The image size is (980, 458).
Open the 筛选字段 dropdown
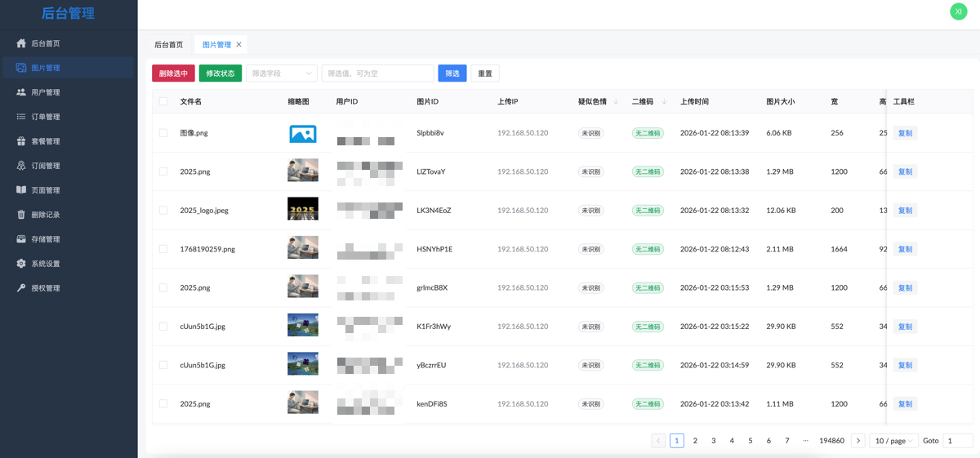click(281, 73)
